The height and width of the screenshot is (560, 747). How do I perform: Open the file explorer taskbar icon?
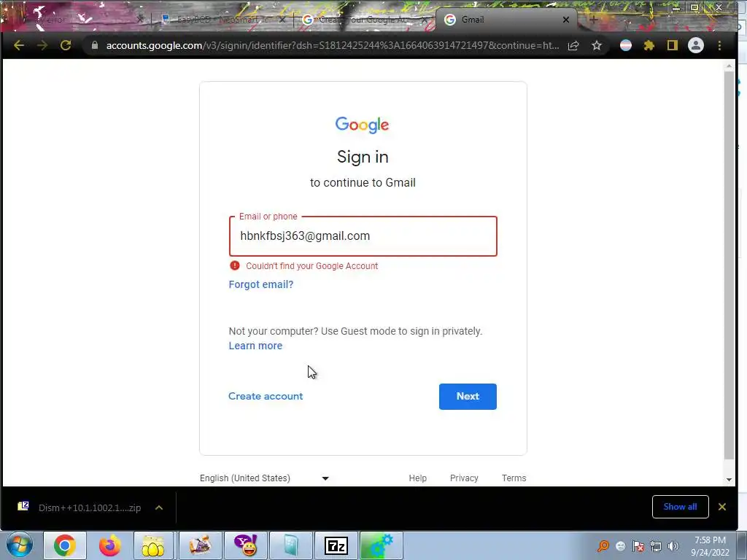[153, 545]
